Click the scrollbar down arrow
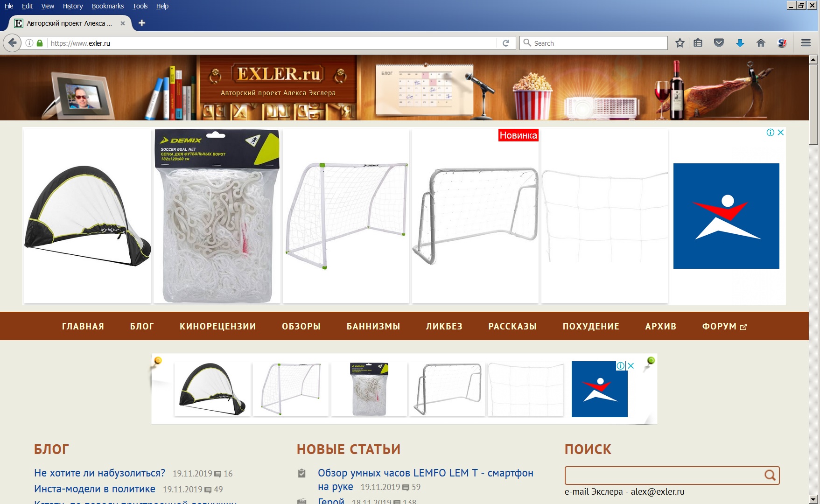 (x=813, y=499)
